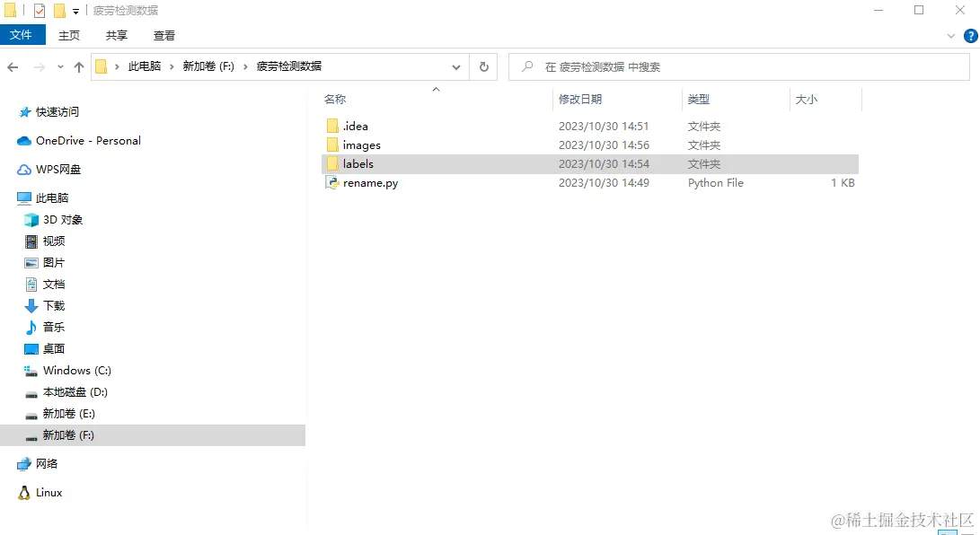
Task: Click the back navigation arrow
Action: [13, 66]
